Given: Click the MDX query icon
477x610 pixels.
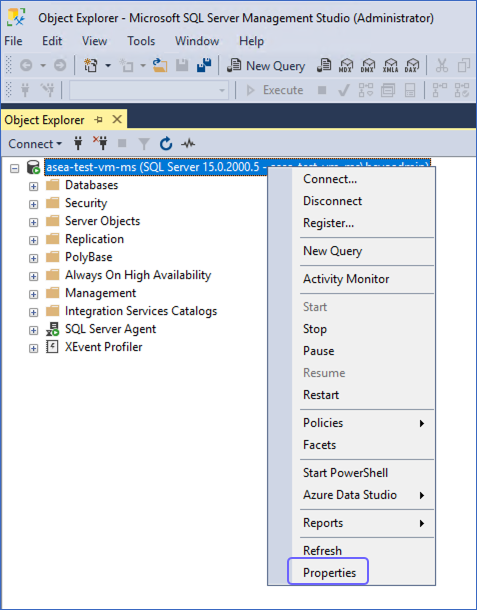Looking at the screenshot, I should pos(345,65).
